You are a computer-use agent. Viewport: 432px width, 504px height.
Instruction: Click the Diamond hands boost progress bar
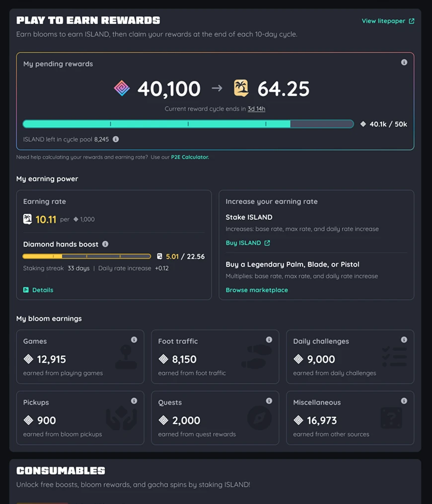87,256
